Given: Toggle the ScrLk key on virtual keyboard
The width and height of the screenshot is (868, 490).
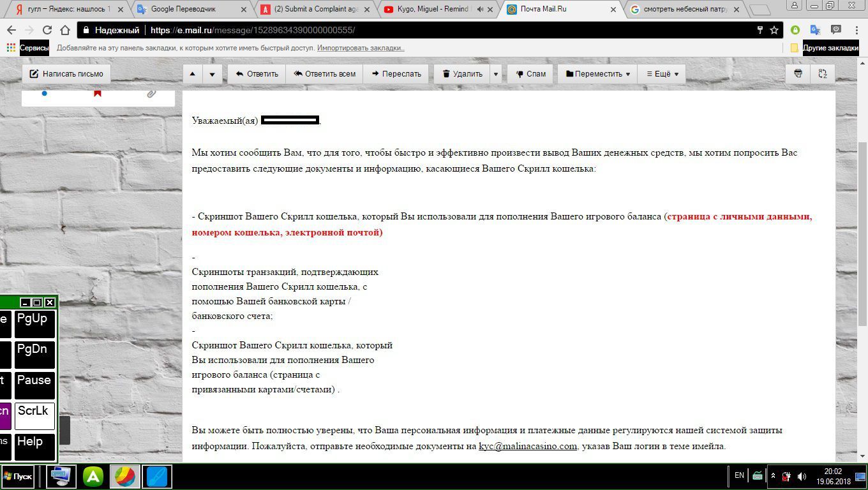Looking at the screenshot, I should [x=34, y=415].
